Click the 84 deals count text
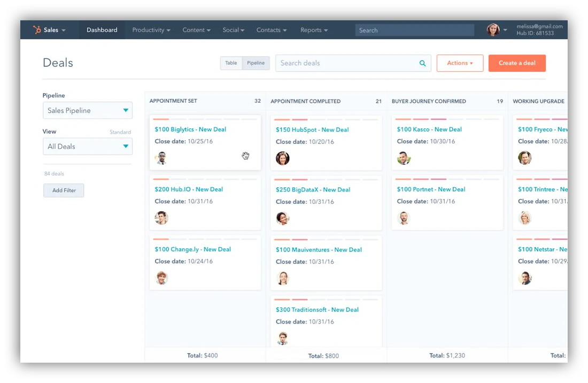588x383 pixels. tap(54, 174)
